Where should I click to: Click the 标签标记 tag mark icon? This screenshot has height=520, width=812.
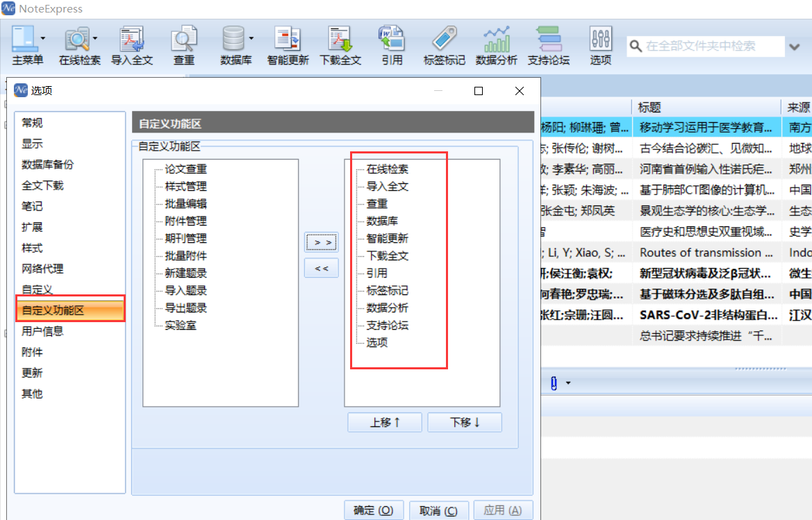[x=445, y=40]
